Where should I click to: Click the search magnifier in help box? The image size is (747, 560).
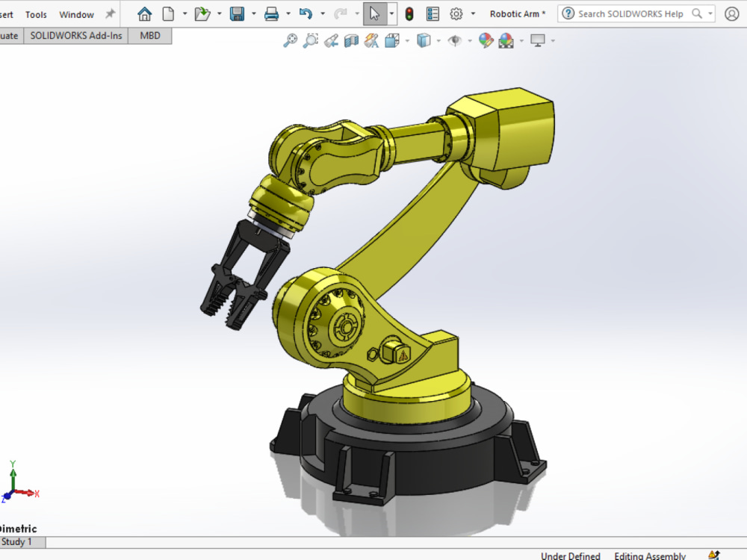point(697,13)
